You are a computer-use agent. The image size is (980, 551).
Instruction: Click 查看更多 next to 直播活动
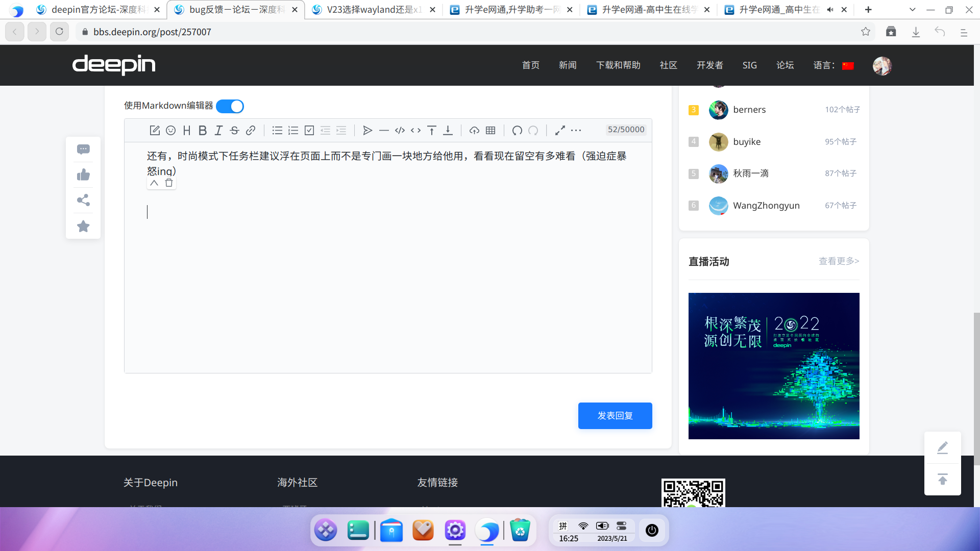(839, 261)
